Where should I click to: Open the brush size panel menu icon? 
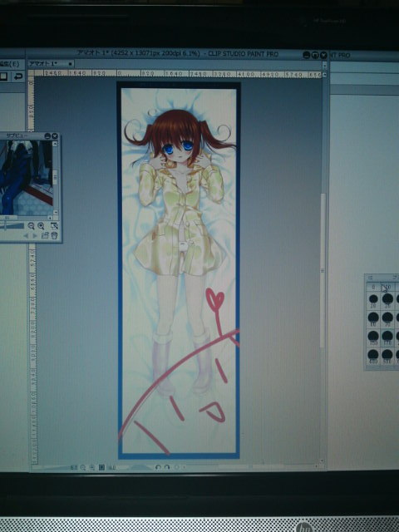pyautogui.click(x=371, y=278)
